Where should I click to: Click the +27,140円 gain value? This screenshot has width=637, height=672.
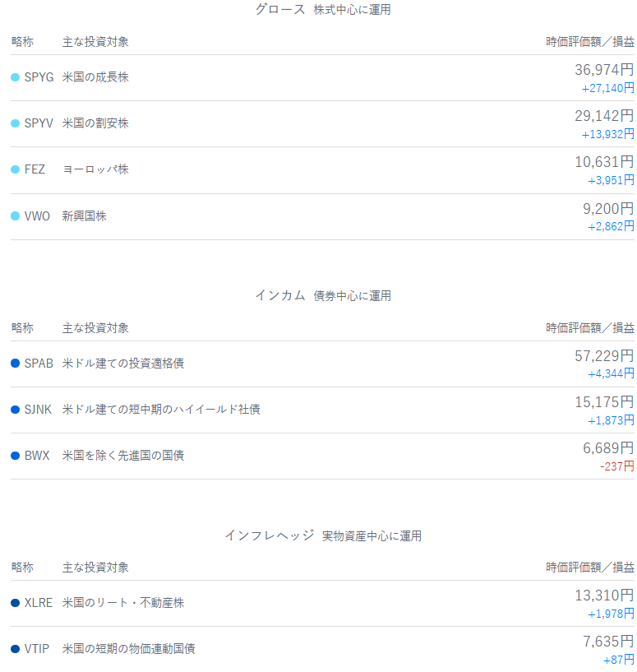pyautogui.click(x=607, y=88)
